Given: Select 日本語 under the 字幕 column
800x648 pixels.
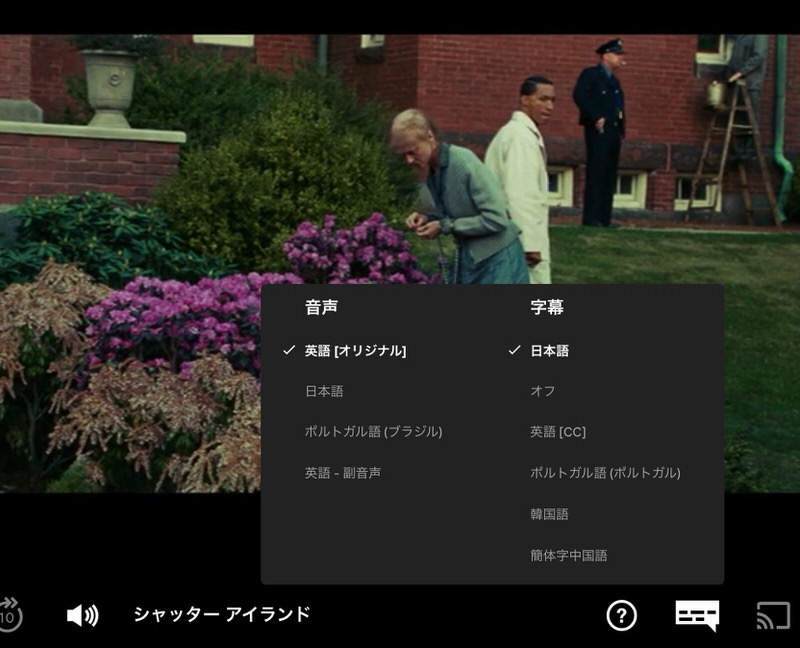Looking at the screenshot, I should click(549, 350).
